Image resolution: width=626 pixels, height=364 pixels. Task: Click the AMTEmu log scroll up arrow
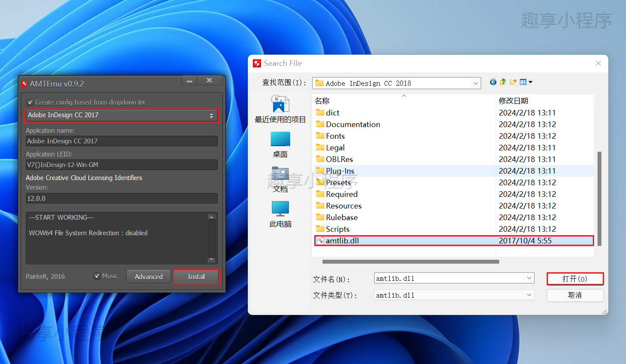(211, 217)
